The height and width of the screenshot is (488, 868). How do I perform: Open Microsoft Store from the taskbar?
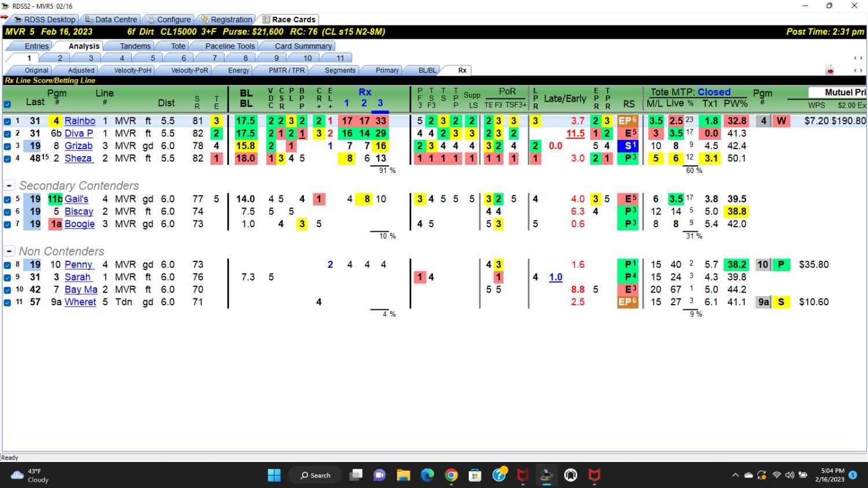(x=475, y=475)
